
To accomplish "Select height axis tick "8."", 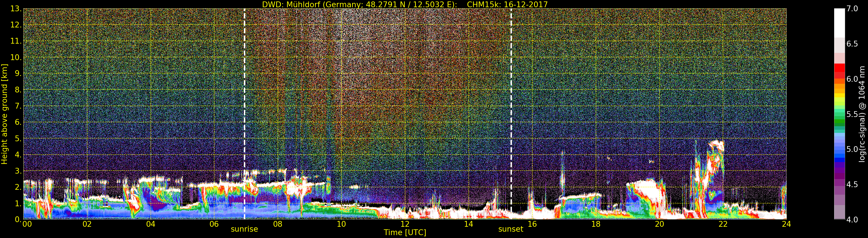I will [x=18, y=90].
